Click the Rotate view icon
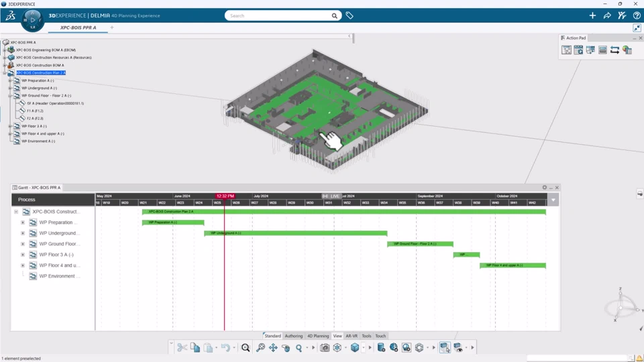This screenshot has height=362, width=644. click(286, 348)
